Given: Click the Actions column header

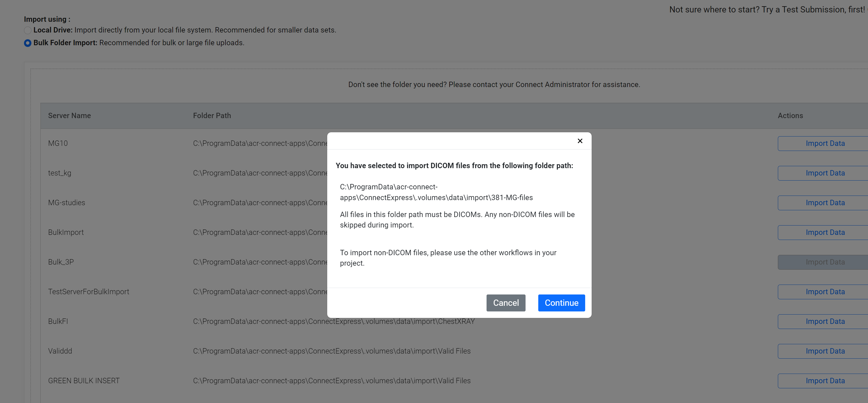Looking at the screenshot, I should click(x=790, y=116).
